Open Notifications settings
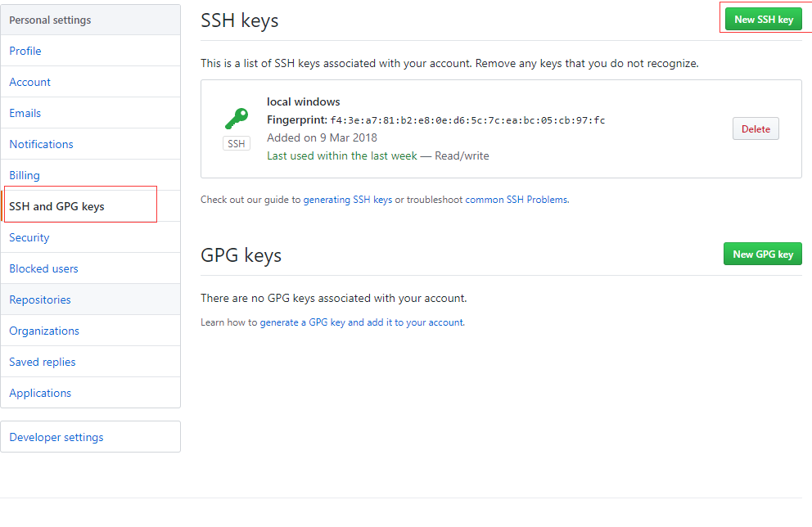812x527 pixels. (x=91, y=144)
